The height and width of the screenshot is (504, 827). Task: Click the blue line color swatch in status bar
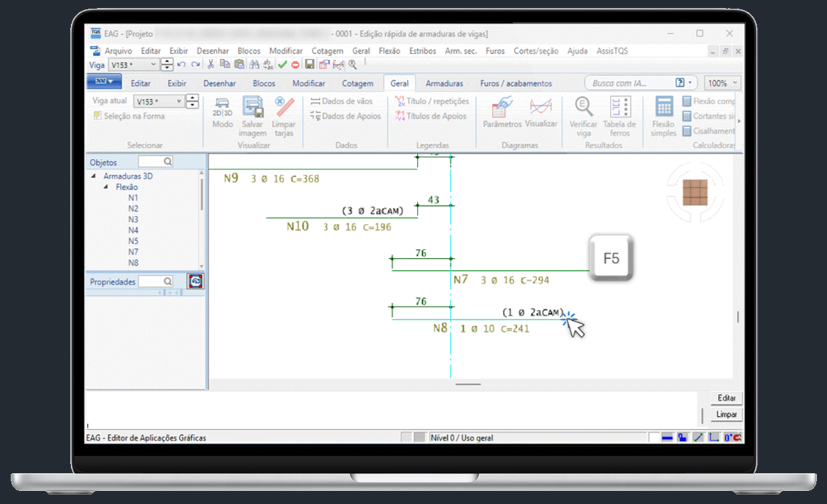click(667, 437)
